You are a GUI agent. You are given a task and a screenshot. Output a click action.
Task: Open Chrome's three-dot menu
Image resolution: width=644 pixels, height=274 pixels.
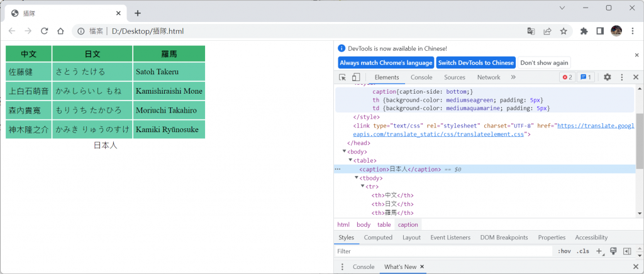pyautogui.click(x=633, y=31)
